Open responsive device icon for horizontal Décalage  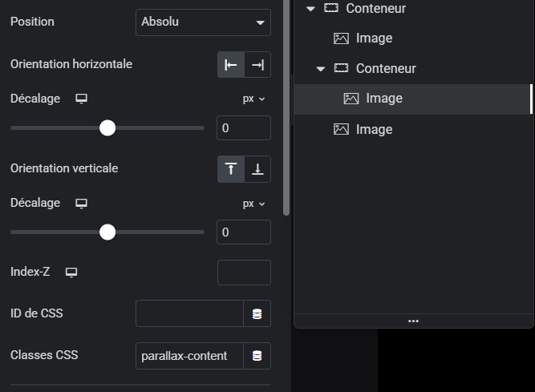(81, 99)
